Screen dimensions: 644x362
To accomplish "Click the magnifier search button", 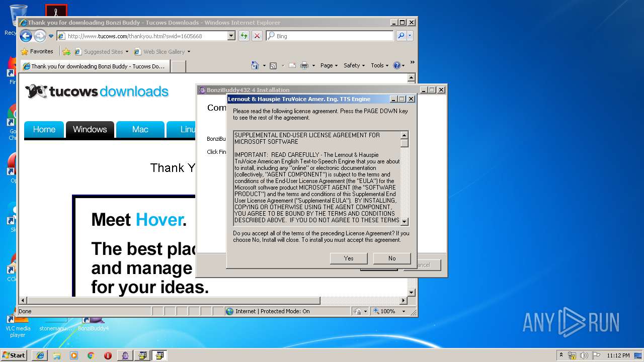I will 401,36.
